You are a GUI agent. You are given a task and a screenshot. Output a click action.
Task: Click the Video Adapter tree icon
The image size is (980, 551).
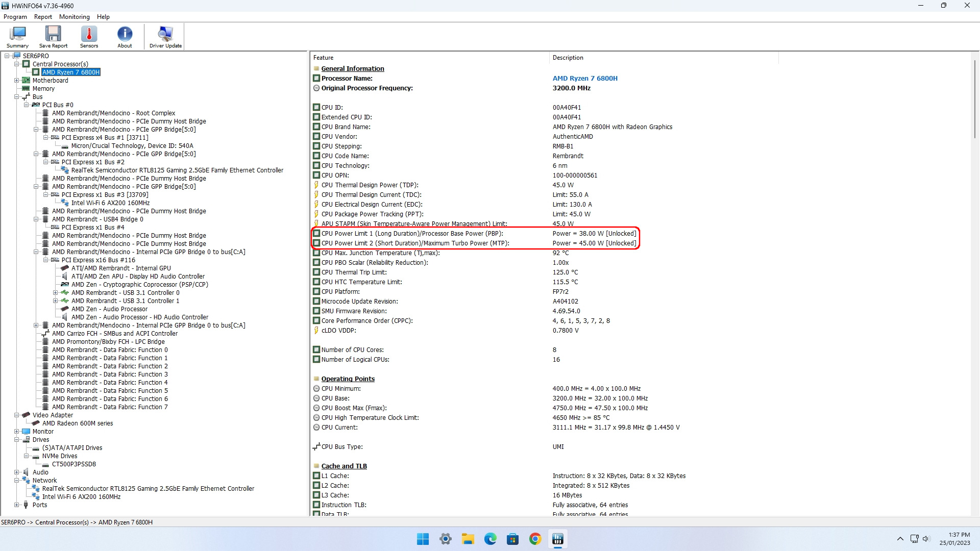(26, 415)
